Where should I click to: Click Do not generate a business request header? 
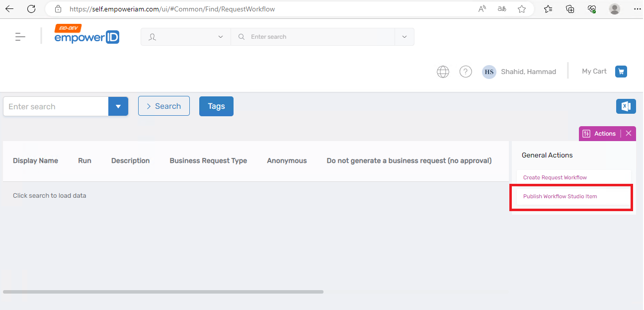coord(409,160)
